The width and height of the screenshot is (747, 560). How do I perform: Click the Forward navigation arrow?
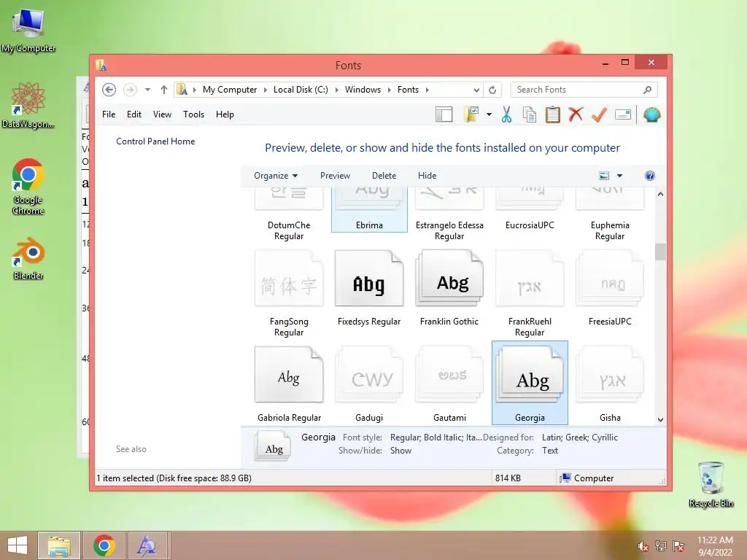(130, 90)
